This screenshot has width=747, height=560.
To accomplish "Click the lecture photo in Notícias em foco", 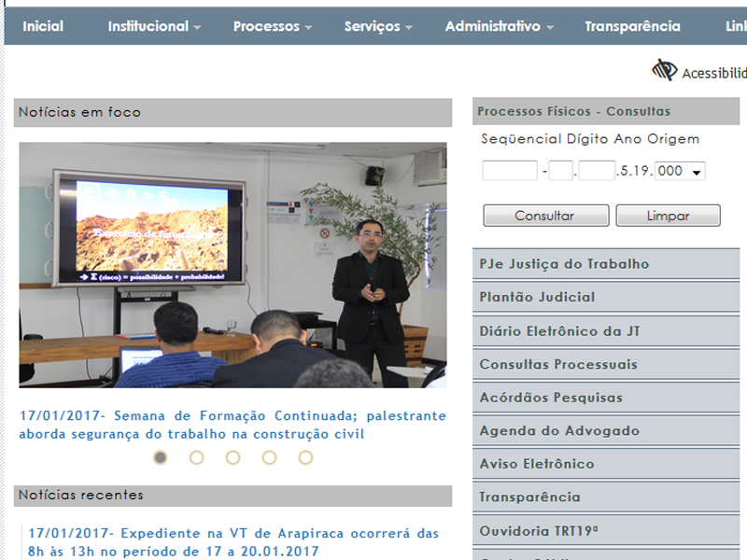I will pos(233,265).
